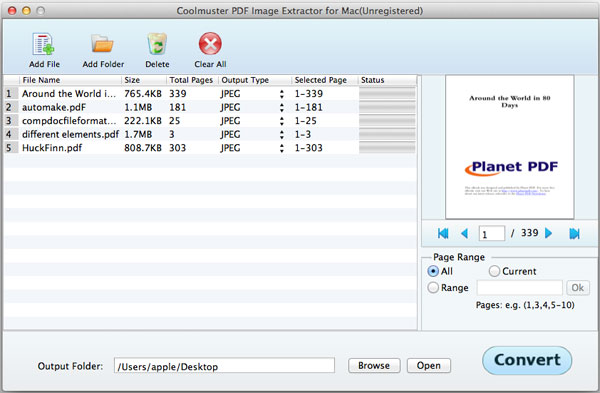Click the '1-3' selected page cell
The image size is (600, 393).
tap(302, 134)
